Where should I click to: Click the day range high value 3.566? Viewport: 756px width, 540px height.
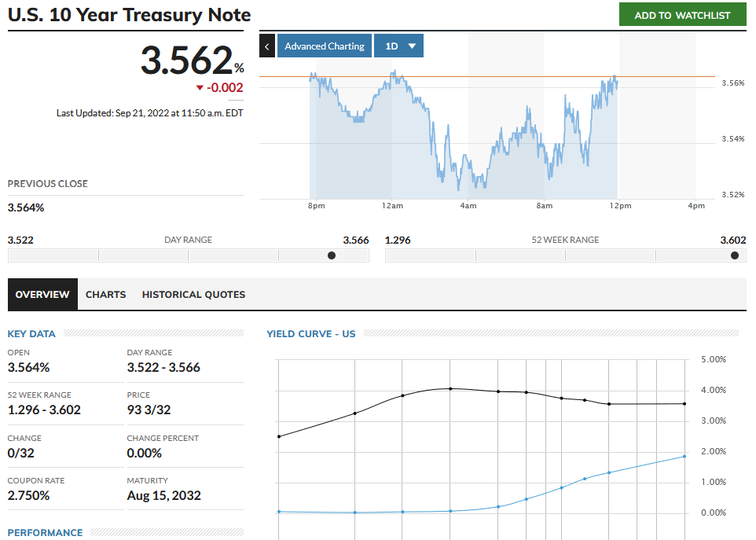356,240
